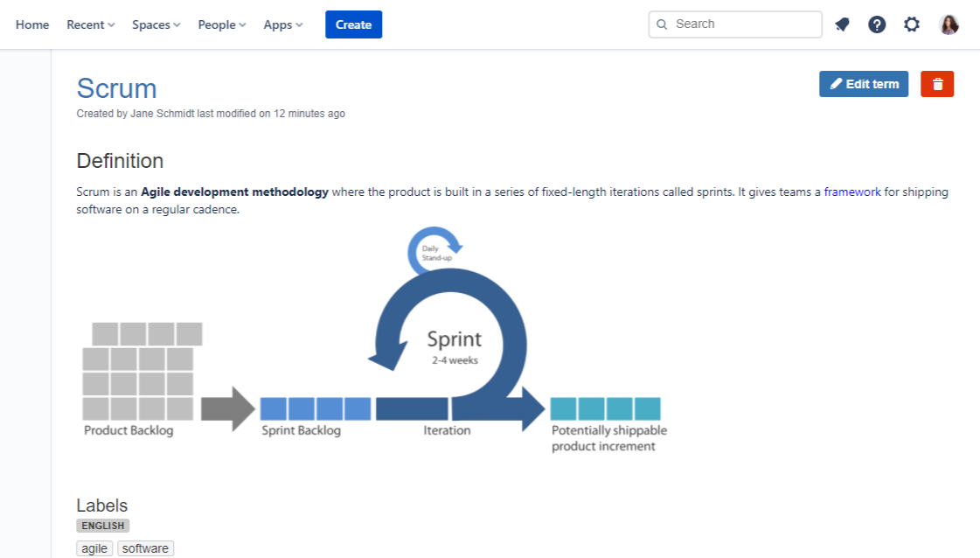Go to the Home menu item
Screen dimensions: 980x558
32,24
